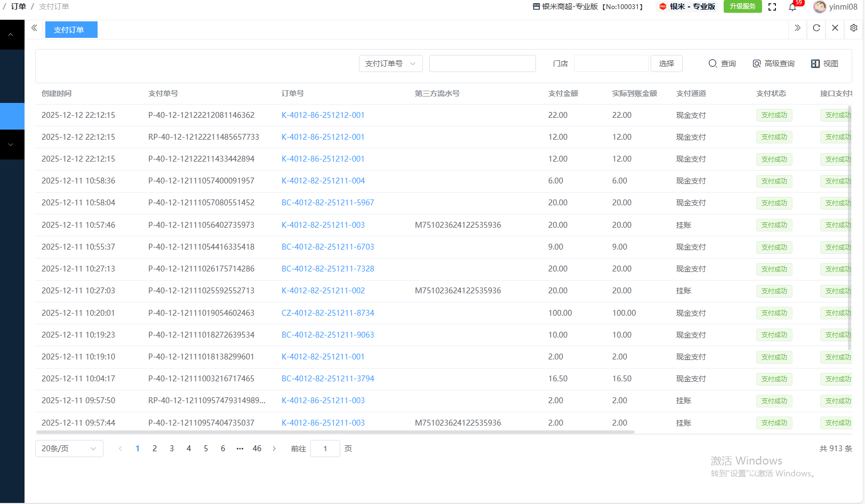Open order link CZ-4012-82-251211-8734
This screenshot has width=865, height=504.
[x=327, y=313]
